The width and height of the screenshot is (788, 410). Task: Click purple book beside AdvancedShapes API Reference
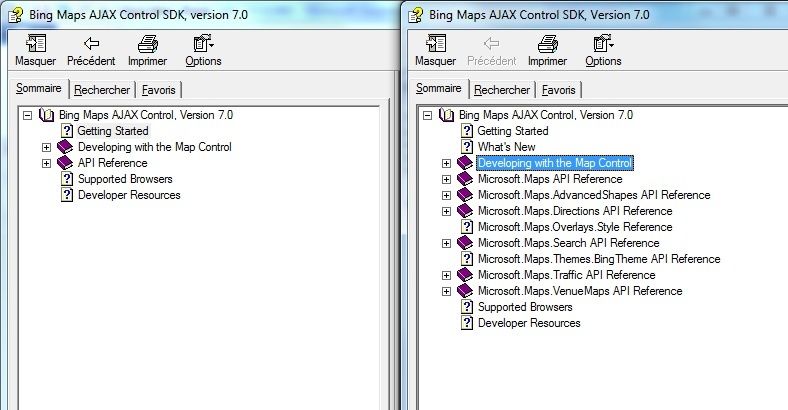[465, 195]
